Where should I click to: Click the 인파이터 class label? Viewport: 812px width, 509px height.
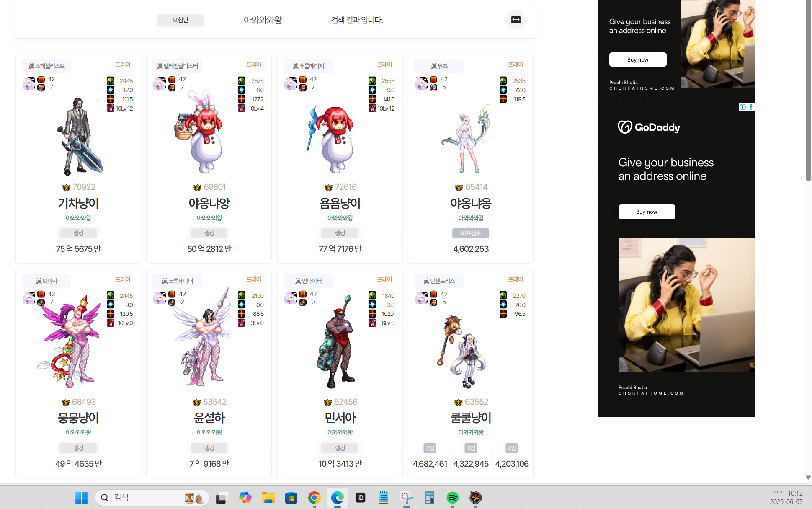tap(308, 281)
